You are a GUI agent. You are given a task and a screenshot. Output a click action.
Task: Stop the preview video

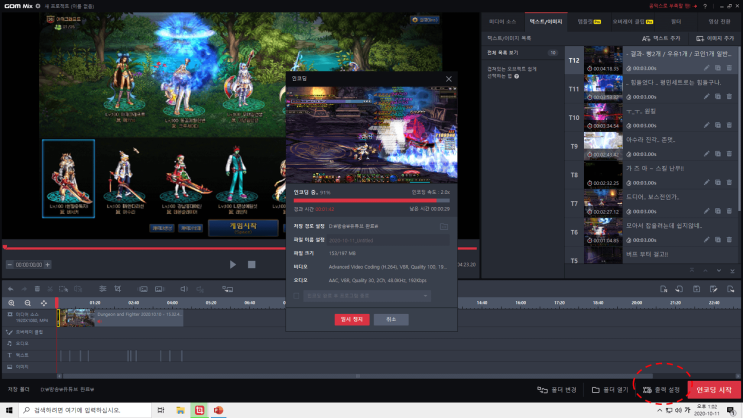(252, 264)
